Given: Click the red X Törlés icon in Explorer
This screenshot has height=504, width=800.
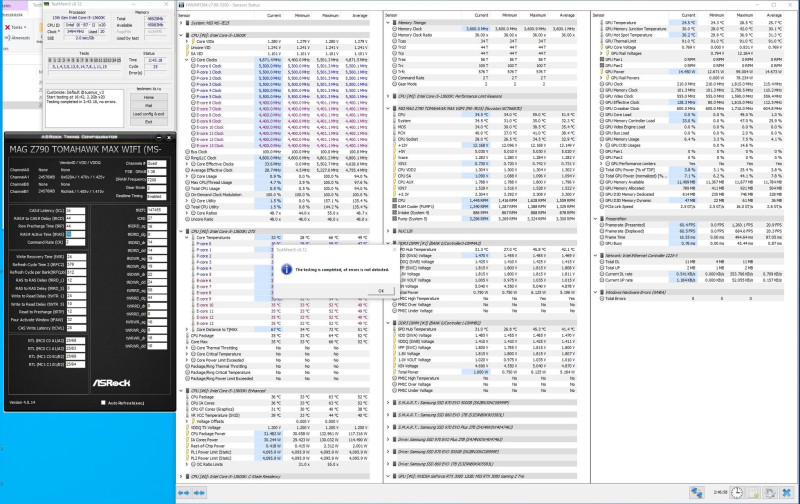Looking at the screenshot, I should coord(7,27).
